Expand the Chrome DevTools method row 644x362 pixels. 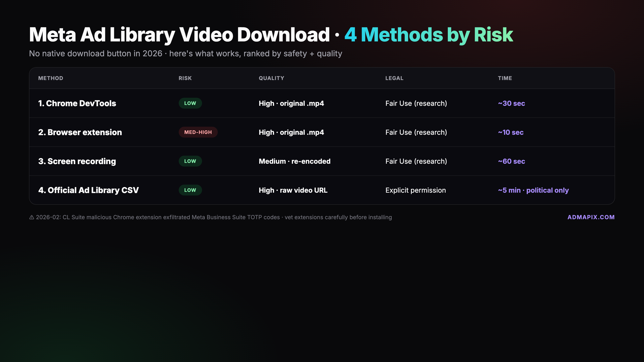(77, 103)
